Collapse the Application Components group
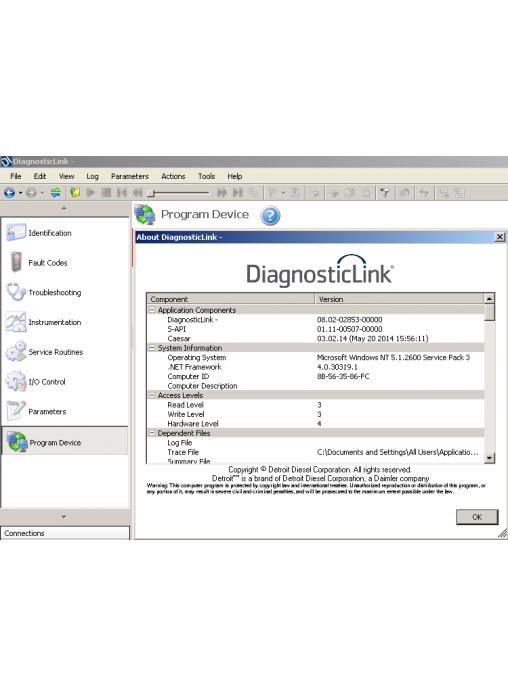Image resolution: width=508 pixels, height=696 pixels. click(152, 310)
